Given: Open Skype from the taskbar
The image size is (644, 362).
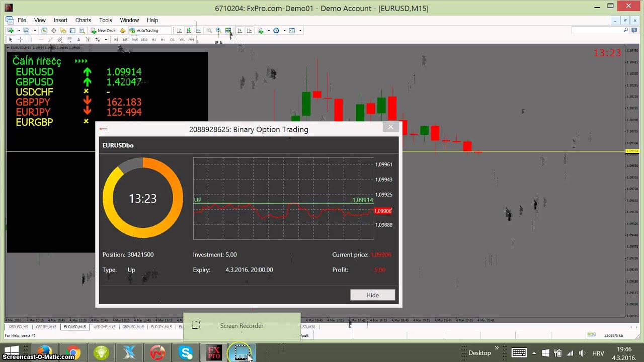Looking at the screenshot, I should (x=186, y=353).
